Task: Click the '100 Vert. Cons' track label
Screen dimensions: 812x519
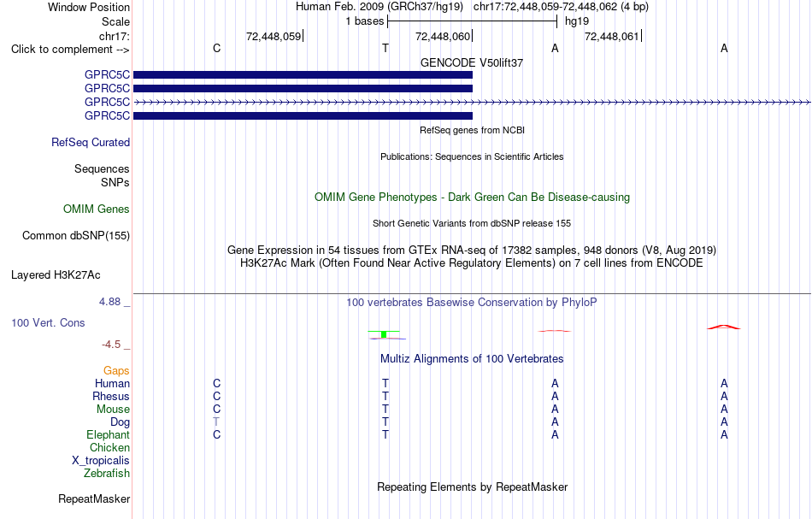Action: (48, 322)
